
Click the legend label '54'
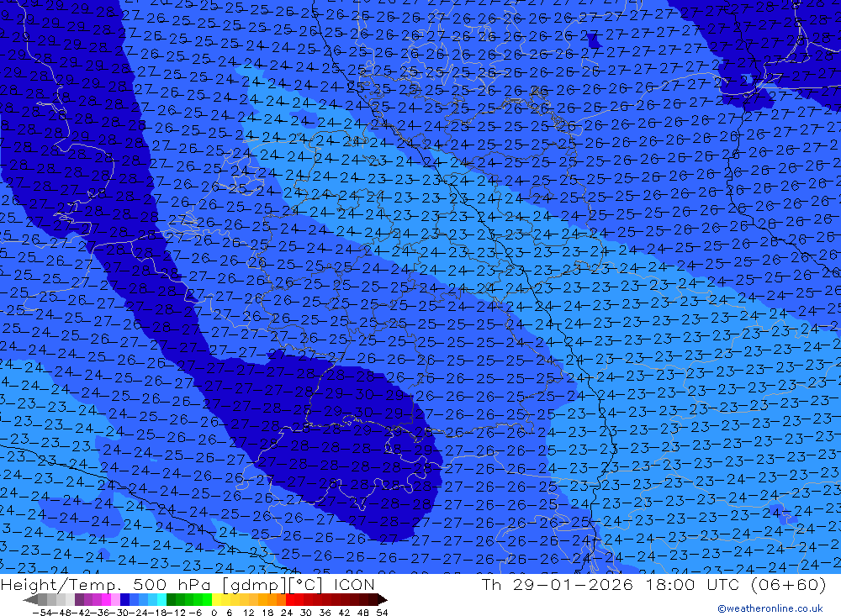382,613
